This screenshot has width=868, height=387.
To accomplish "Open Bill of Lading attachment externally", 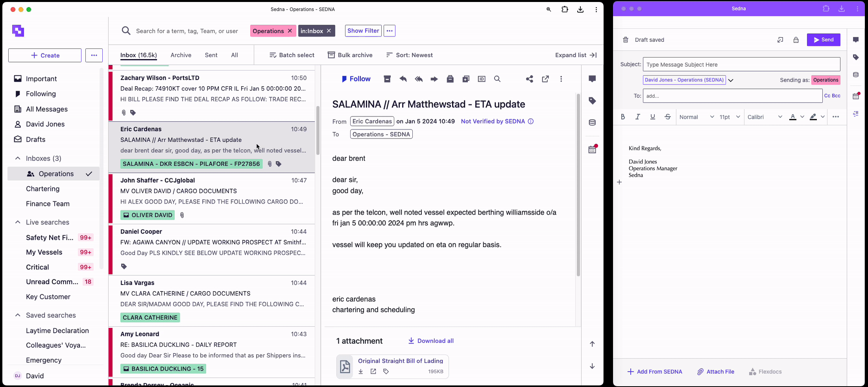I will click(x=373, y=372).
